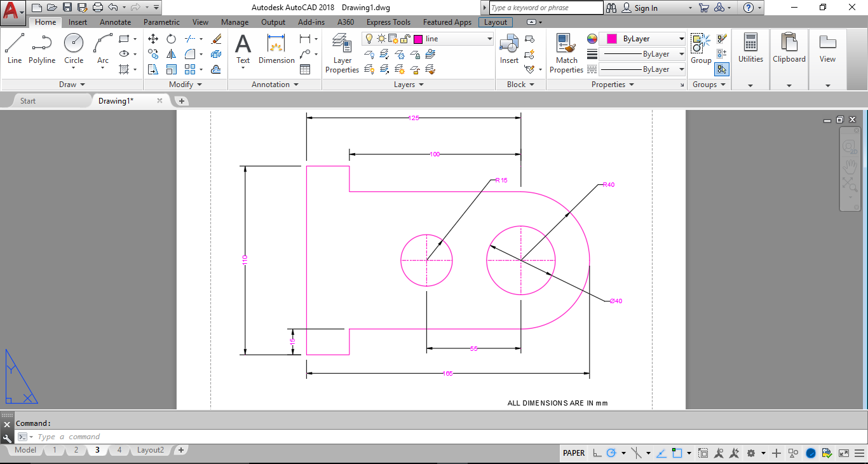Click the Insert block icon
Screen dimensions: 868x464
509,49
